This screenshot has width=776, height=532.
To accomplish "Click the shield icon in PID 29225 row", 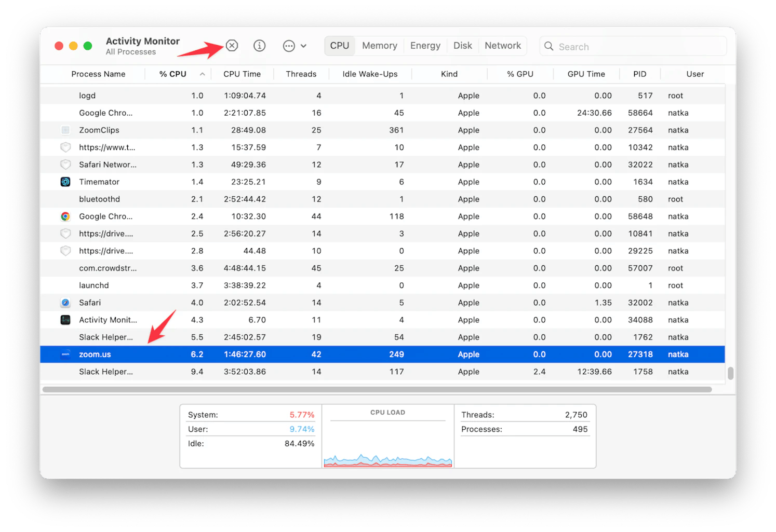I will (65, 251).
